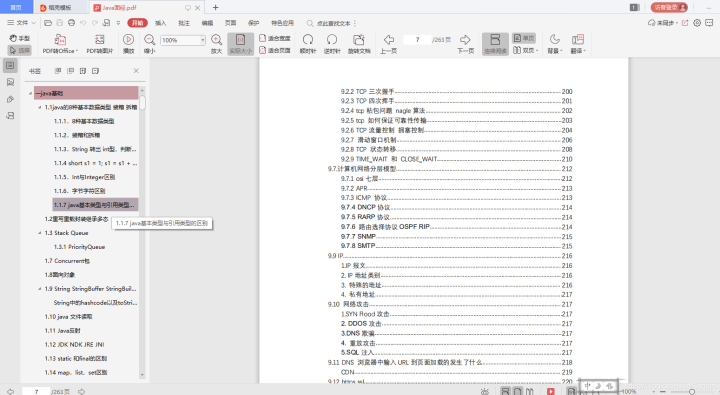The width and height of the screenshot is (720, 395).
Task: Rotate the page counterclockwise
Action: coord(332,40)
